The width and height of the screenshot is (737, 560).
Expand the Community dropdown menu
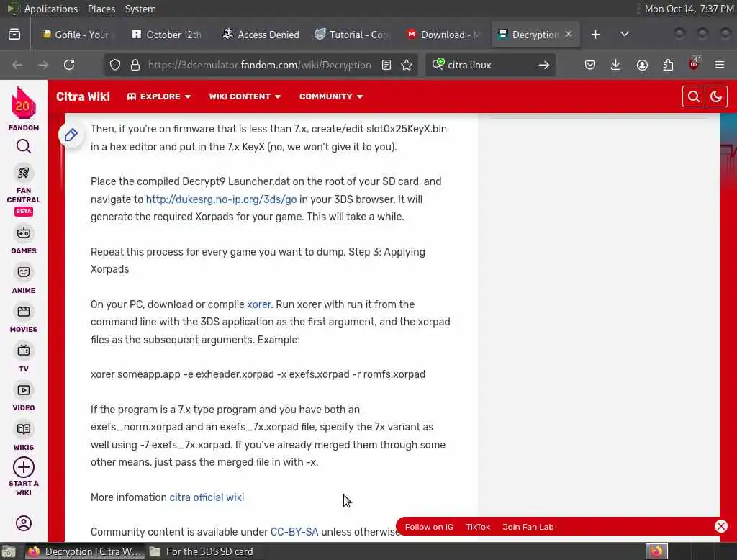(x=331, y=96)
